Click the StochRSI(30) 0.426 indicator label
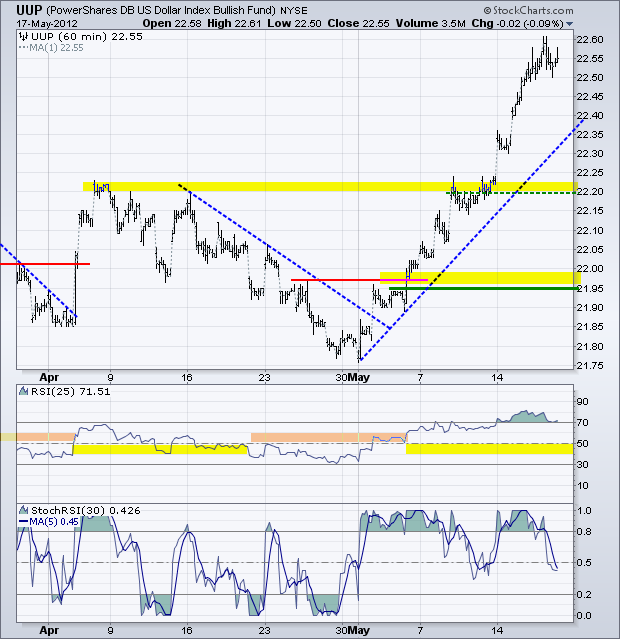 (x=86, y=510)
